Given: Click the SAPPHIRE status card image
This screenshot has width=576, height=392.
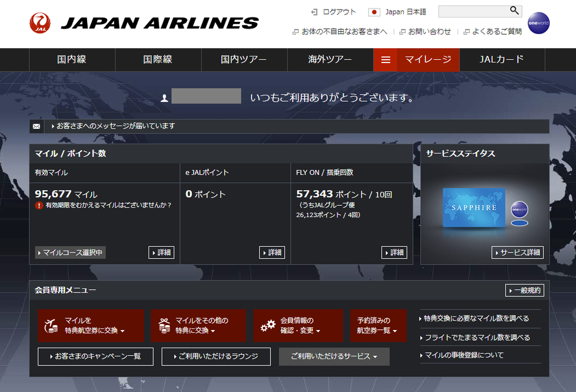Looking at the screenshot, I should click(x=474, y=208).
